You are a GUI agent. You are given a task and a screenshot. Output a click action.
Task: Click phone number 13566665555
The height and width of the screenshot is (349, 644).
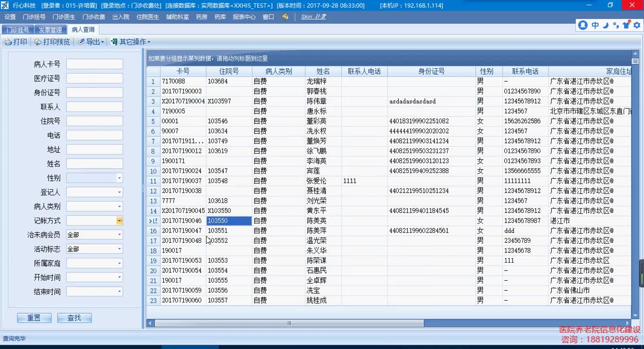522,171
